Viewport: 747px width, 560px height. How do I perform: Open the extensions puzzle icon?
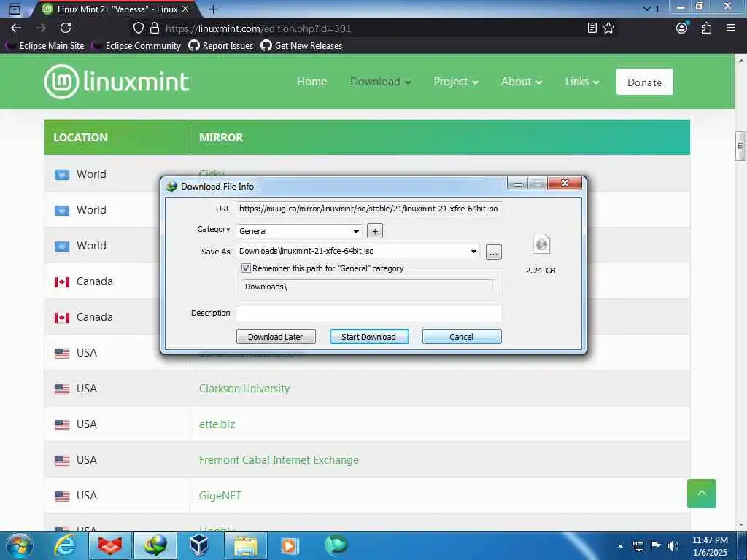(706, 28)
